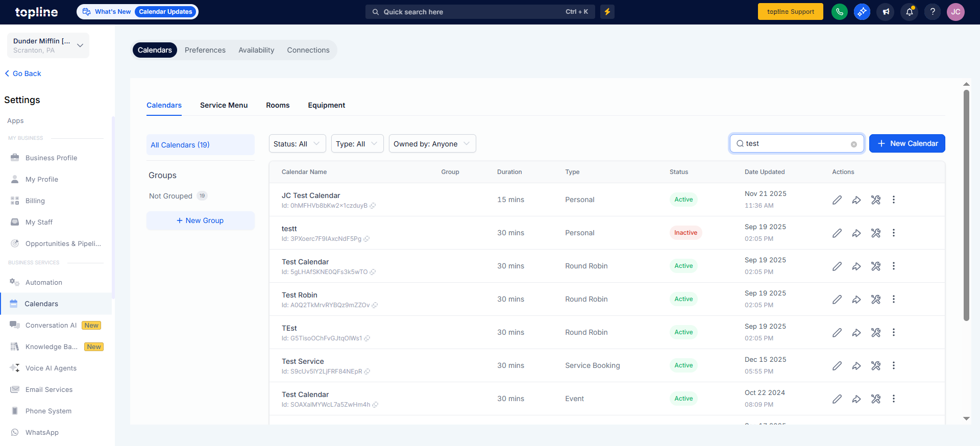Image resolution: width=980 pixels, height=446 pixels.
Task: Open My Staff settings
Action: pyautogui.click(x=39, y=222)
